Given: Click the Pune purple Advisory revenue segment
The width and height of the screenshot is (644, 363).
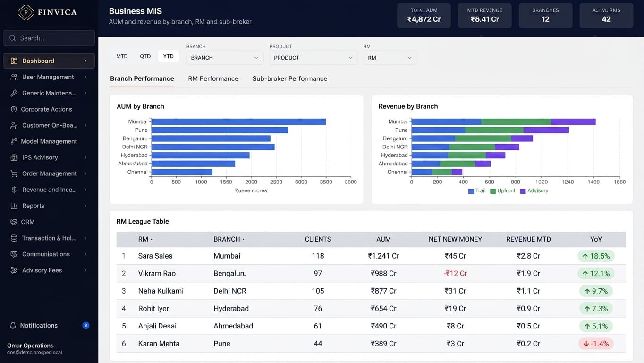Looking at the screenshot, I should point(546,130).
